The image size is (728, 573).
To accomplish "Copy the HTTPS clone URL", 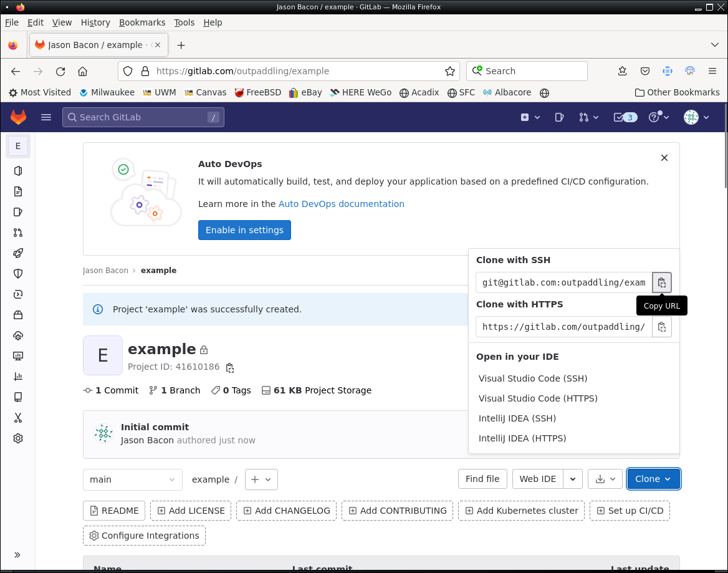I will [661, 327].
